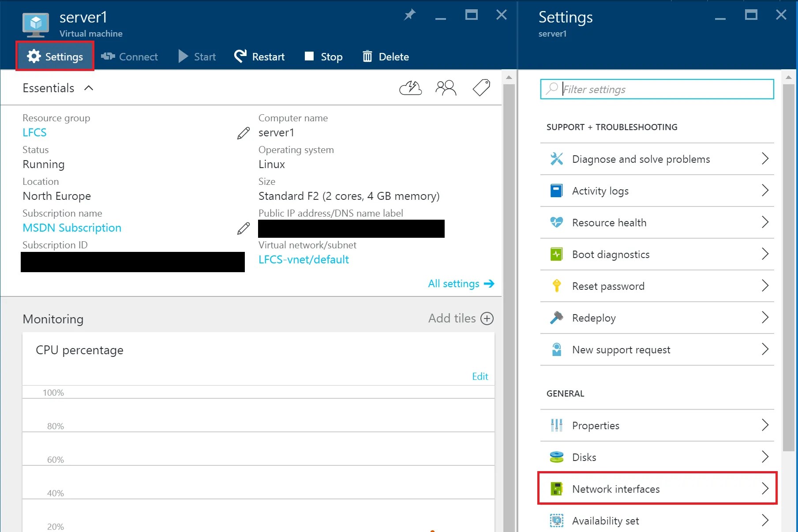The width and height of the screenshot is (798, 532).
Task: Pin the server1 blade to dashboard
Action: point(410,15)
